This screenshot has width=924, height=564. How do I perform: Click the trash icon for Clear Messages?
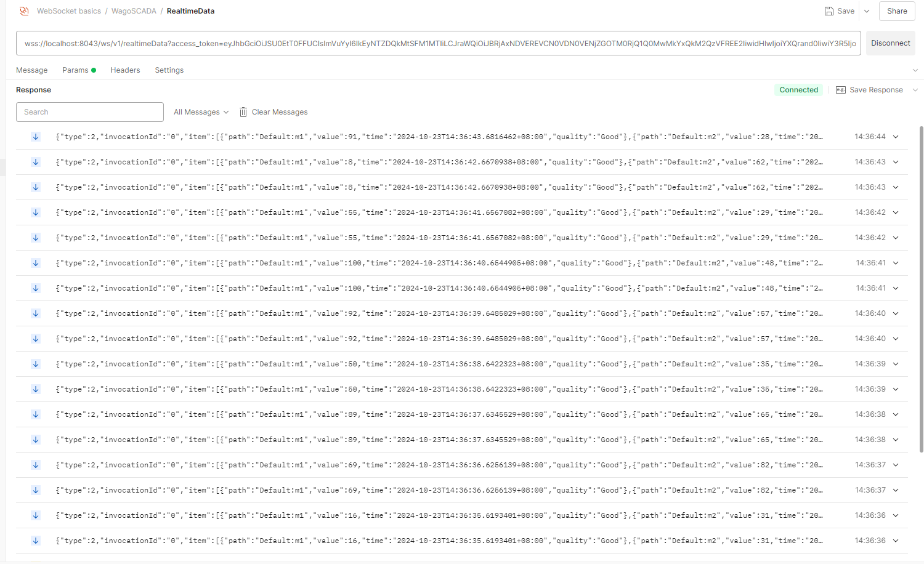pos(243,112)
